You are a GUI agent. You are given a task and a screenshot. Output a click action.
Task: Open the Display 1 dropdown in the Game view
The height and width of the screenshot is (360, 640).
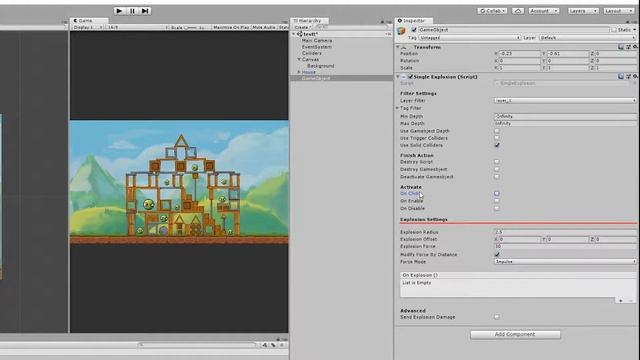(x=87, y=27)
